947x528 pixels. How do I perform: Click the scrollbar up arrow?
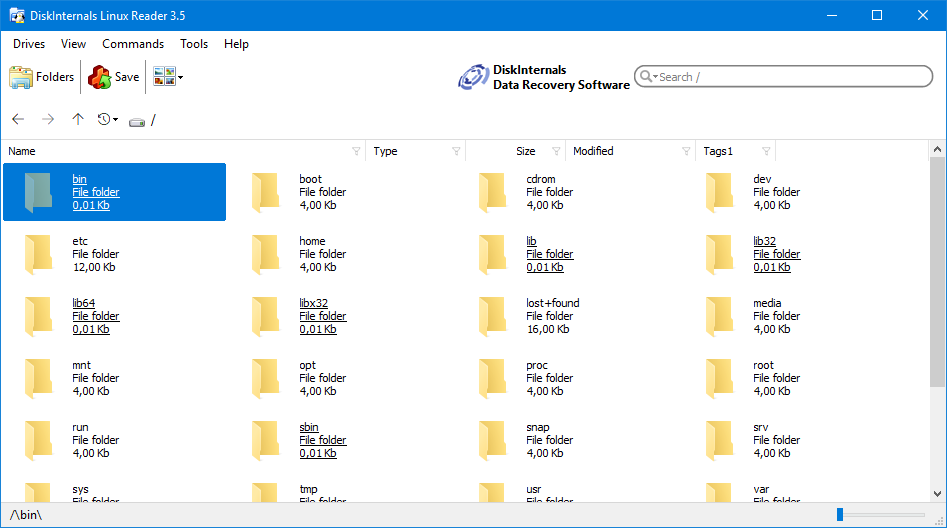pyautogui.click(x=937, y=149)
